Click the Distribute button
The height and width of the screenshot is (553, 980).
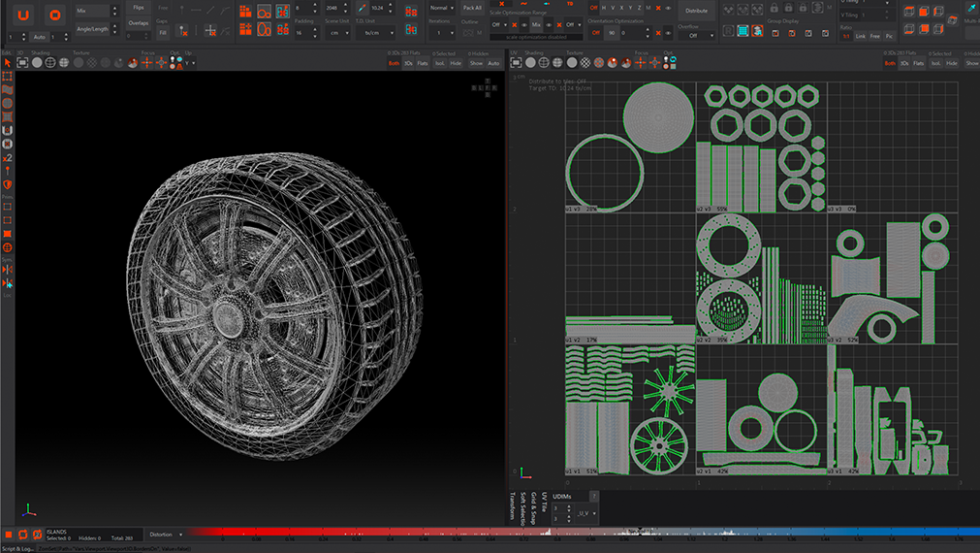(x=696, y=11)
